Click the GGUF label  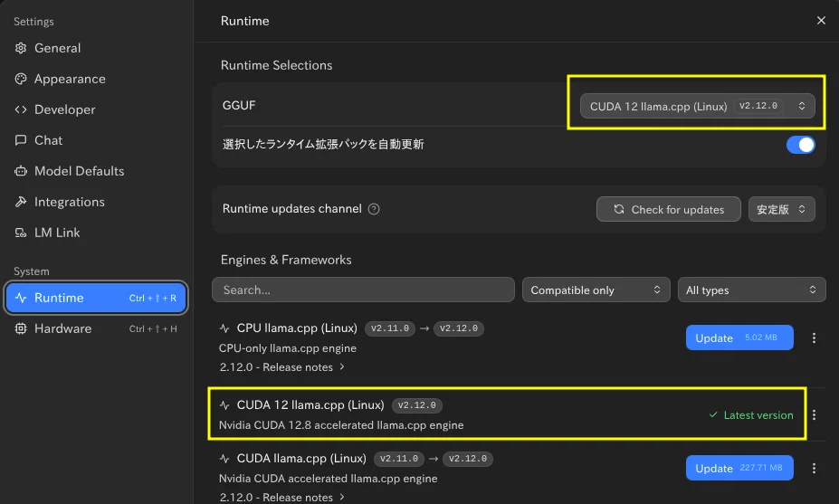pyautogui.click(x=239, y=105)
